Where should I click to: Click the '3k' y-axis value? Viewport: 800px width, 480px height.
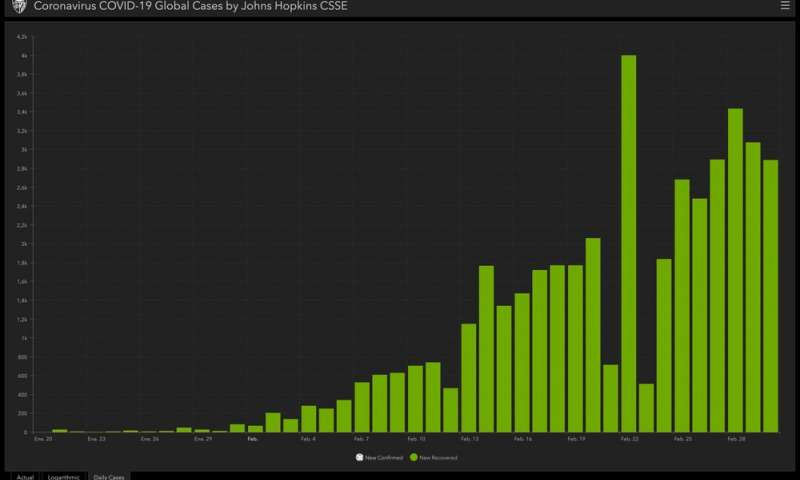pos(24,149)
